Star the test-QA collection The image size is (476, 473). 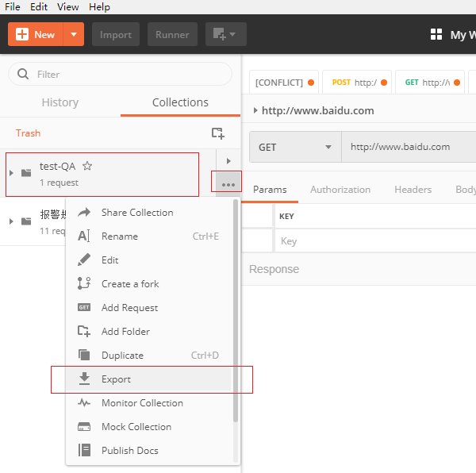tap(88, 167)
